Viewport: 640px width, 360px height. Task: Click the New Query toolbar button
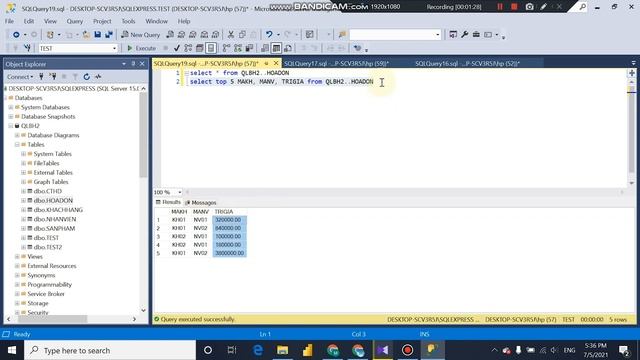(140, 35)
